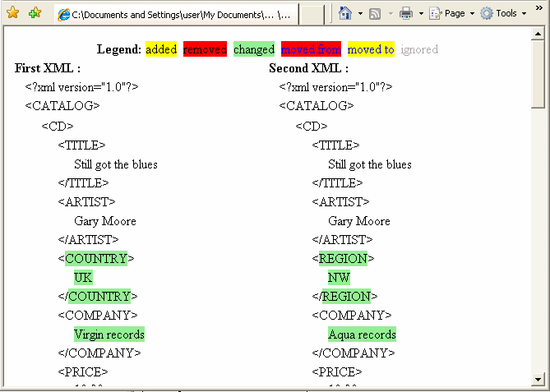Click the Home icon in toolbar
This screenshot has height=392, width=550.
pos(345,13)
